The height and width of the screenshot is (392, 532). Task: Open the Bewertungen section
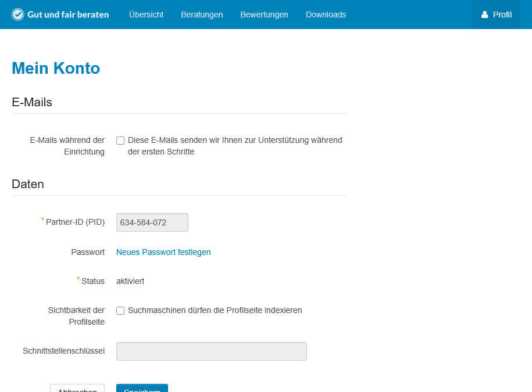264,15
